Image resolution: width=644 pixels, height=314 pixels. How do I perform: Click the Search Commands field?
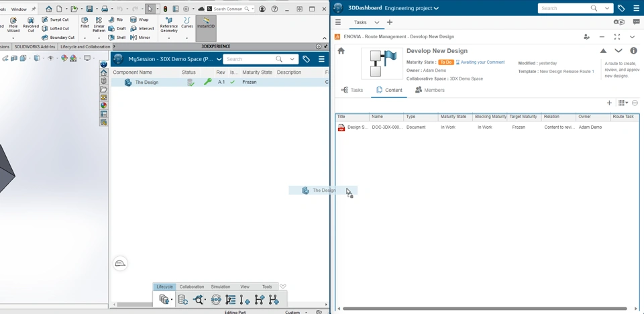(230, 9)
